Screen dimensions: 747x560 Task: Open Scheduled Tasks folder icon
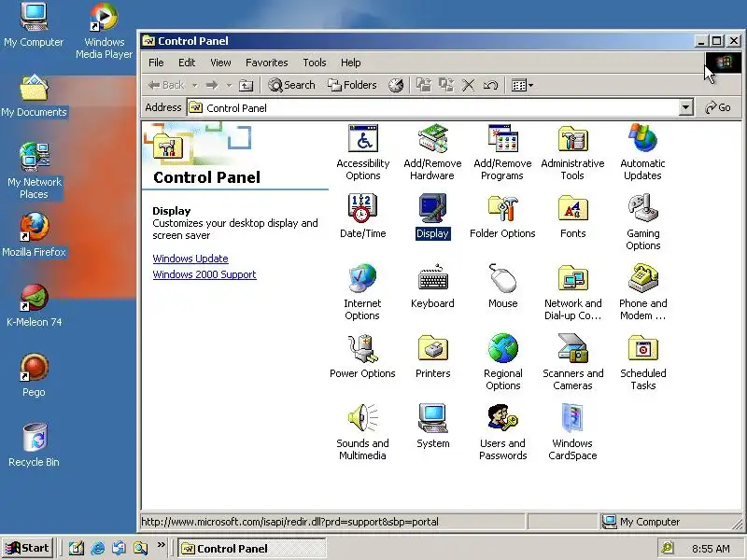pyautogui.click(x=642, y=362)
